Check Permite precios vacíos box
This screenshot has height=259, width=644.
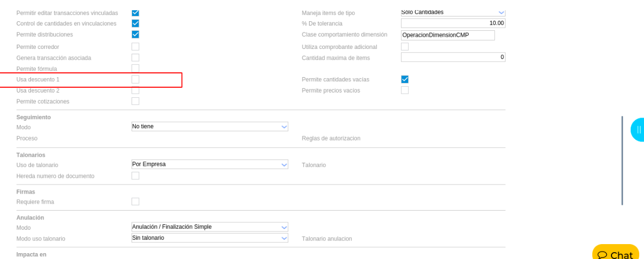pos(405,90)
